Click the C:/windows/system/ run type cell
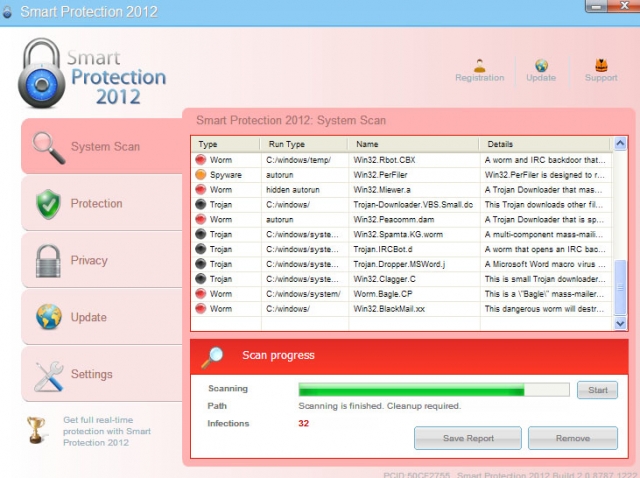The height and width of the screenshot is (478, 640). click(x=303, y=294)
